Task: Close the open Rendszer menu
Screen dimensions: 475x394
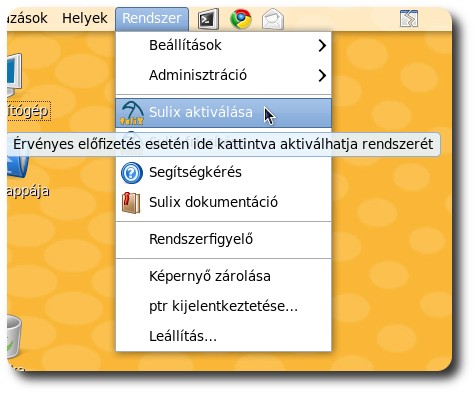Action: click(152, 19)
